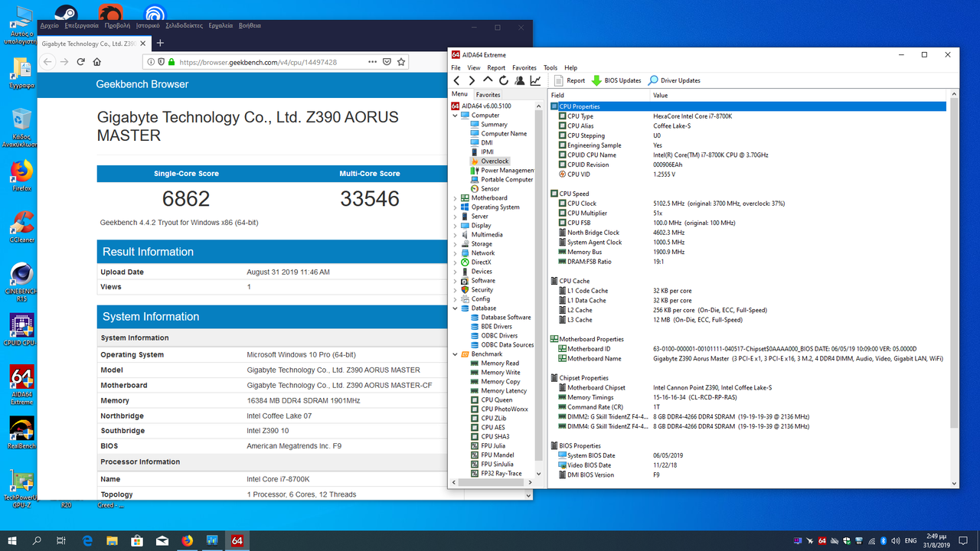Open AIDA64 File menu
980x551 pixels.
coord(456,68)
